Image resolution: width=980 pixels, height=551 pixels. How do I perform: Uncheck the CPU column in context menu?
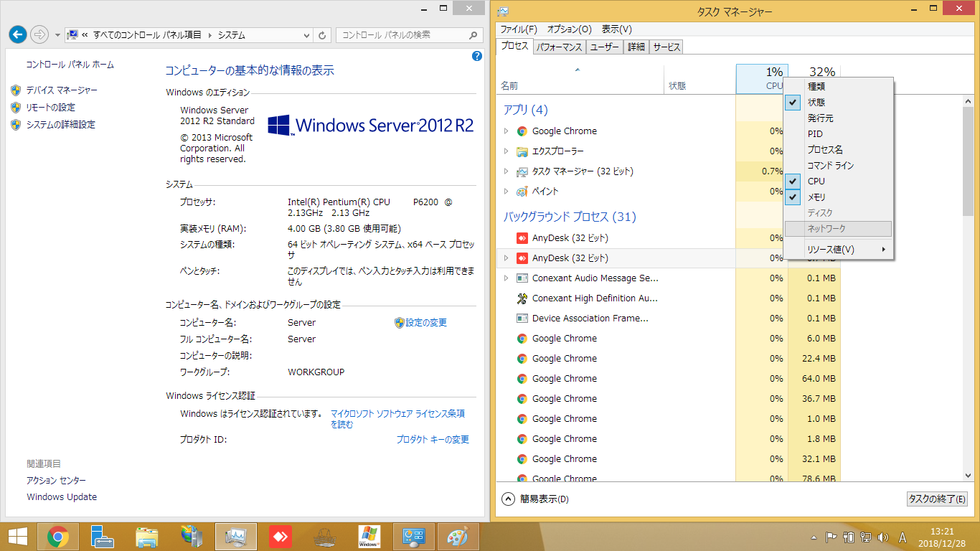[x=839, y=182]
